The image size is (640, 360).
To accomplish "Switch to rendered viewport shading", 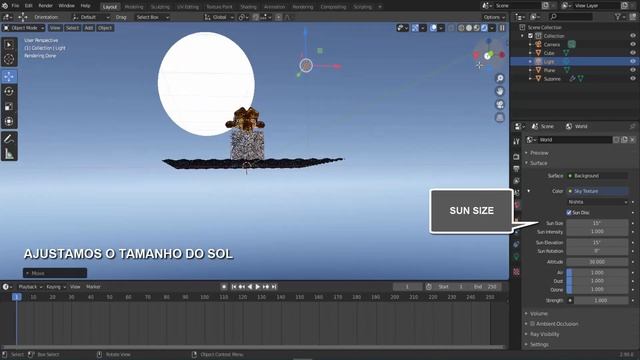I will click(x=484, y=28).
